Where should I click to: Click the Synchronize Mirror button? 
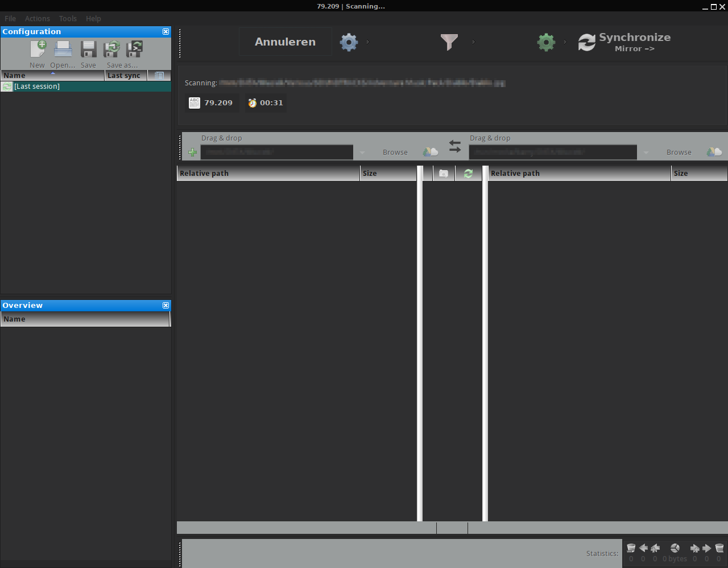pos(624,42)
